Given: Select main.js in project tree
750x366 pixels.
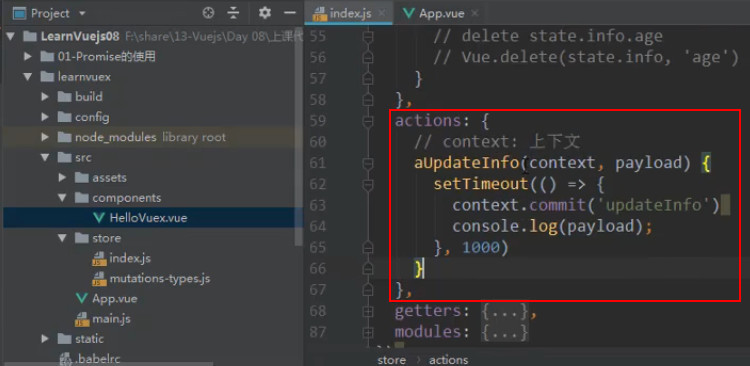Looking at the screenshot, I should pyautogui.click(x=111, y=319).
